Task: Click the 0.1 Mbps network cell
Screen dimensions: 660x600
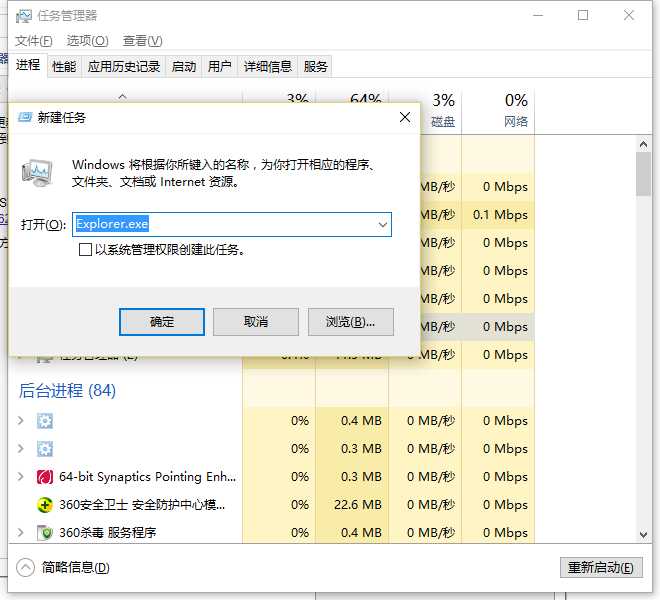Action: point(500,215)
